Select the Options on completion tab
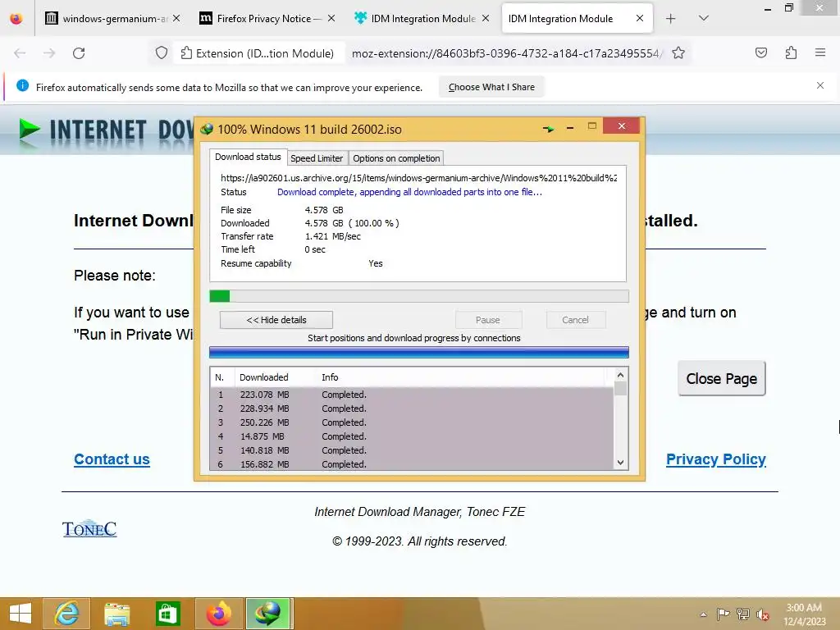 click(396, 158)
